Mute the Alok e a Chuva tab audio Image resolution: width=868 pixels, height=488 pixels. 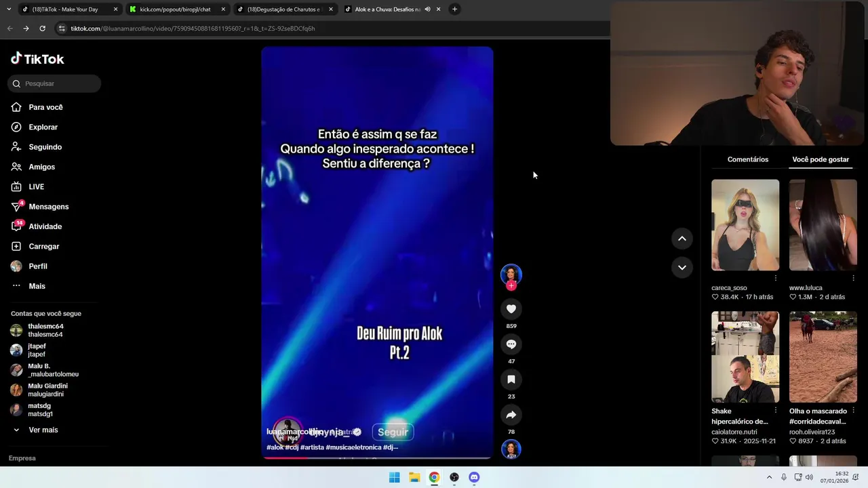(427, 9)
